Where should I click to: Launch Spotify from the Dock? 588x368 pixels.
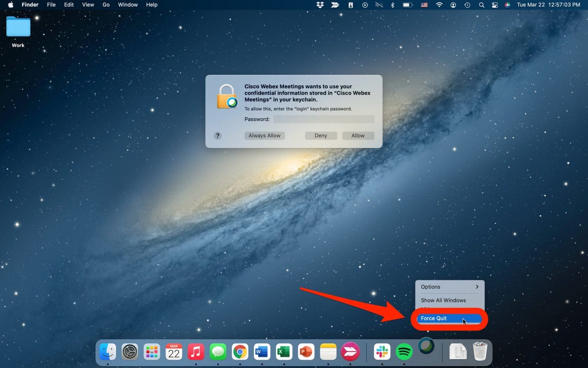coord(404,352)
